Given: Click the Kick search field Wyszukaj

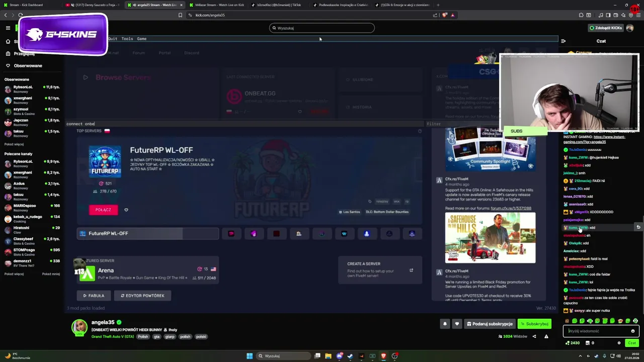Looking at the screenshot, I should point(322,28).
